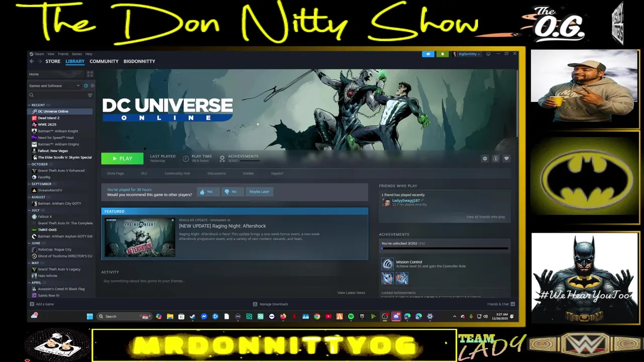Open the Games menu

[77, 54]
